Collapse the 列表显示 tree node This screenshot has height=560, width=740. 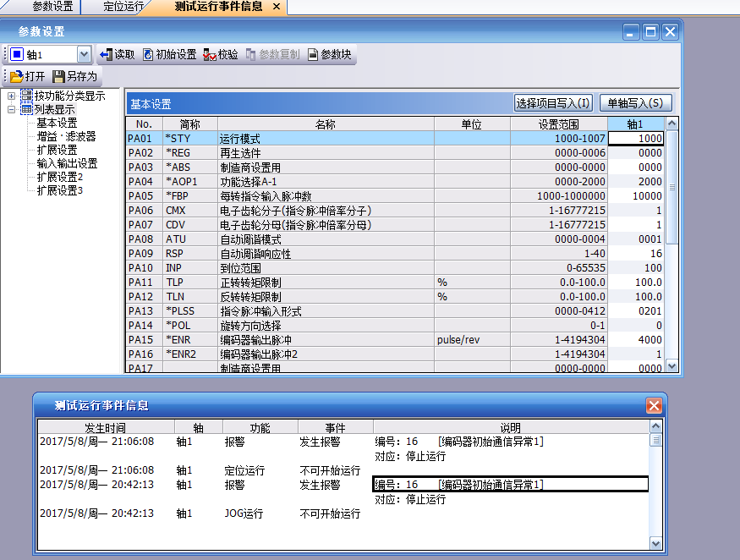(x=12, y=109)
